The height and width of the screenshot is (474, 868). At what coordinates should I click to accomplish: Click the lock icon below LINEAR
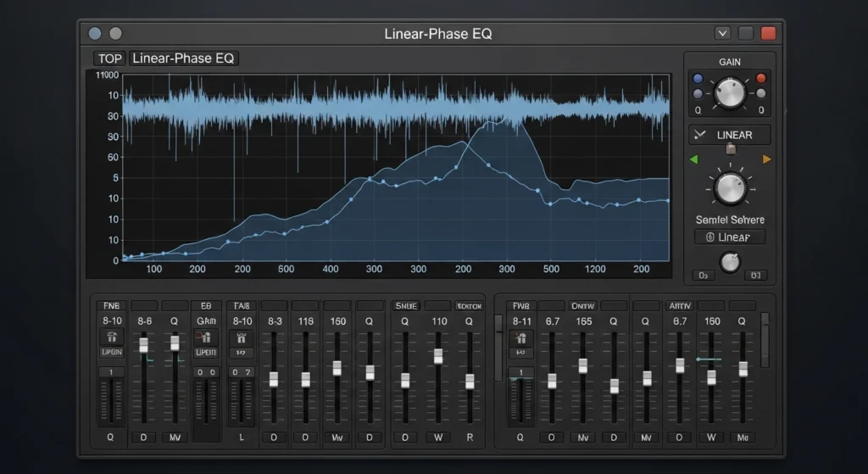point(731,148)
